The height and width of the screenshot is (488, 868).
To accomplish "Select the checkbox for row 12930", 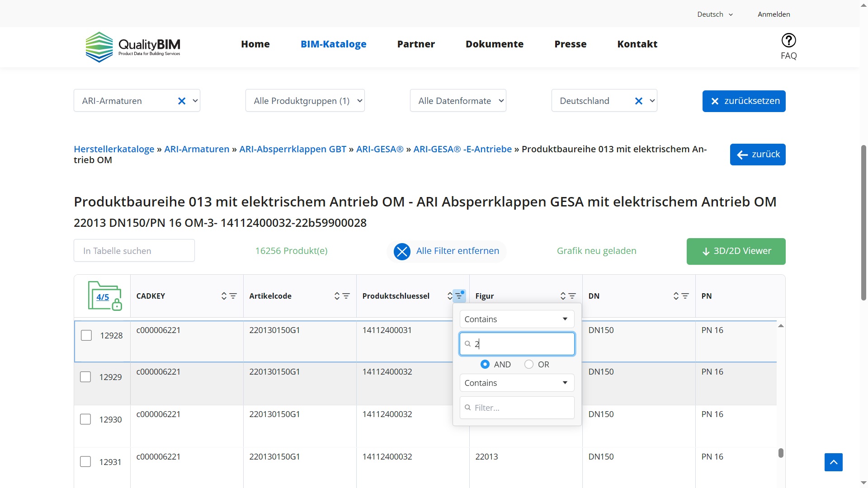I will (85, 419).
